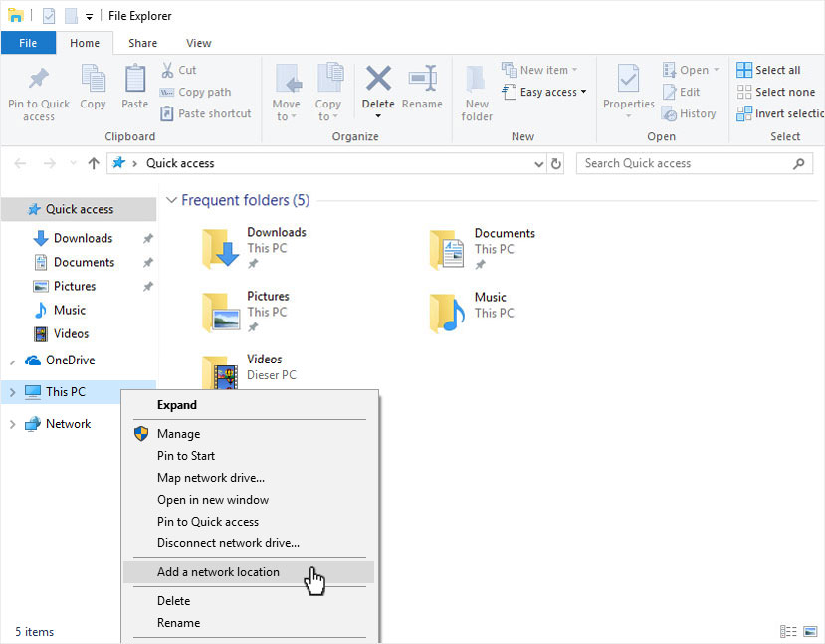Choose Rename in the context menu
The height and width of the screenshot is (644, 825).
tap(250, 623)
